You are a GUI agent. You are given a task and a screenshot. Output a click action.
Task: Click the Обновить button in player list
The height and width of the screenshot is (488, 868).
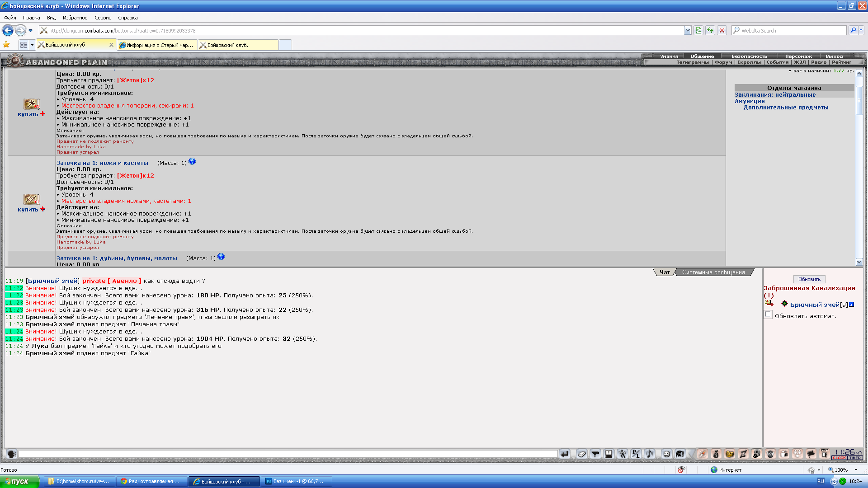point(809,279)
